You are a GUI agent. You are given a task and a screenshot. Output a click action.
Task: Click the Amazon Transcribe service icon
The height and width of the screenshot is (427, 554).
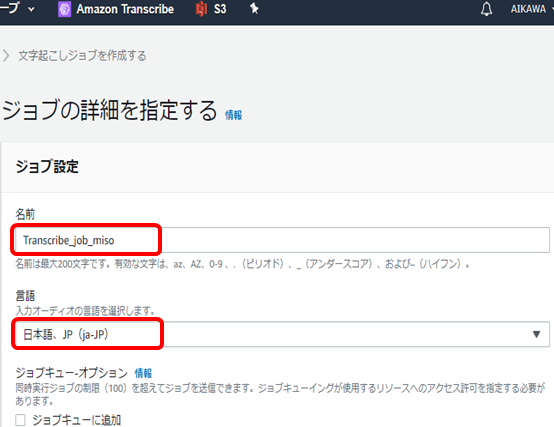click(x=64, y=9)
